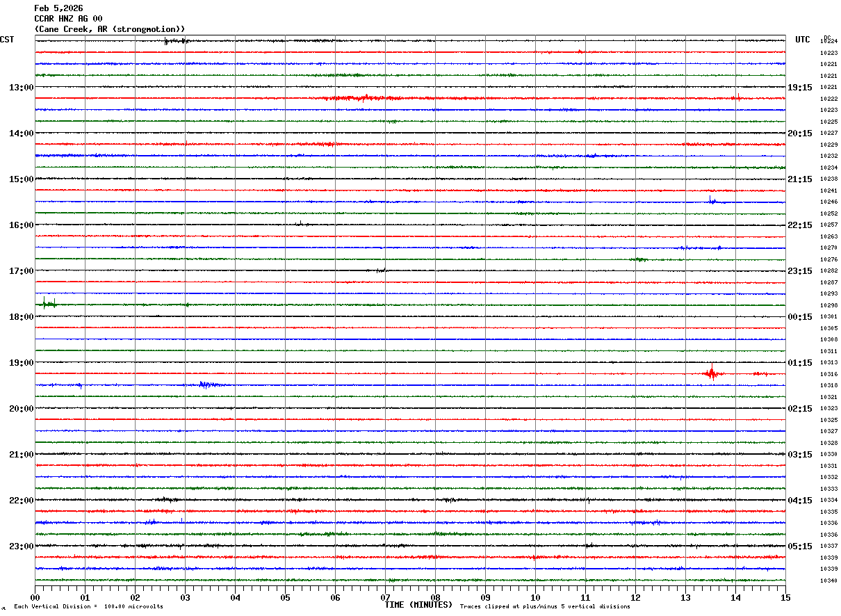The height and width of the screenshot is (616, 841).
Task: Select the CCAR HNZ AG 00 station label
Action: (68, 19)
